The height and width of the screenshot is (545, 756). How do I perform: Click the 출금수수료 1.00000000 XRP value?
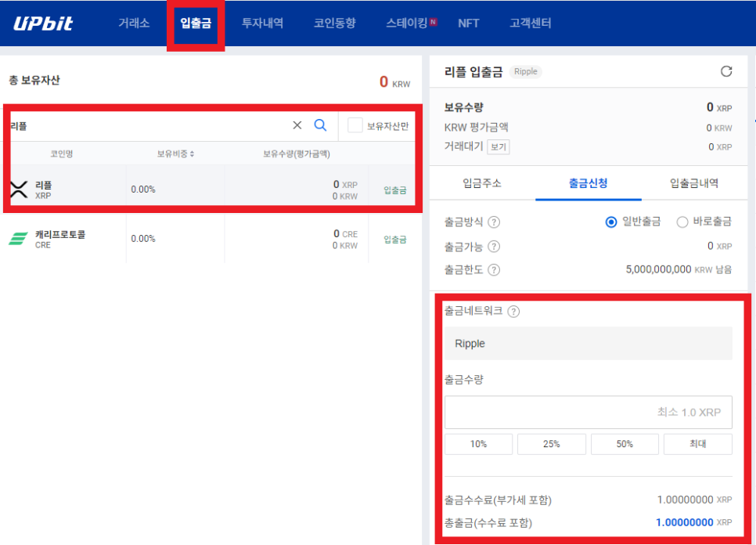coord(694,500)
